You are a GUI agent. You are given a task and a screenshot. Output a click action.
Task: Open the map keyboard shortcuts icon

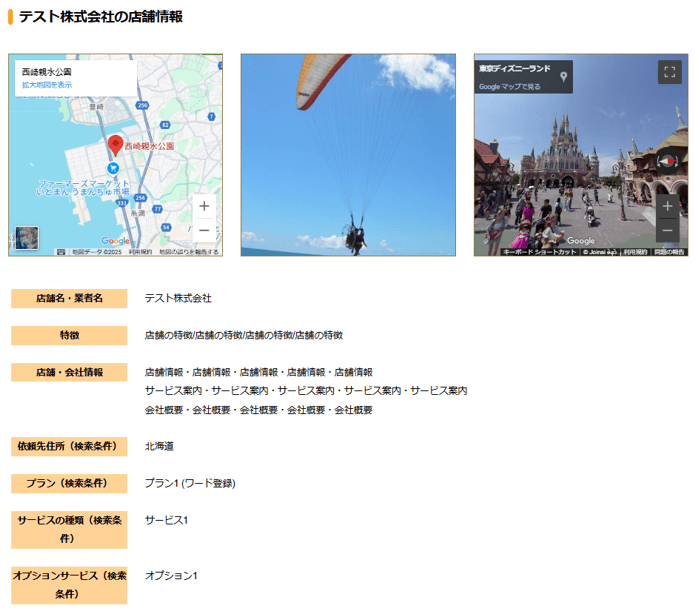point(61,252)
